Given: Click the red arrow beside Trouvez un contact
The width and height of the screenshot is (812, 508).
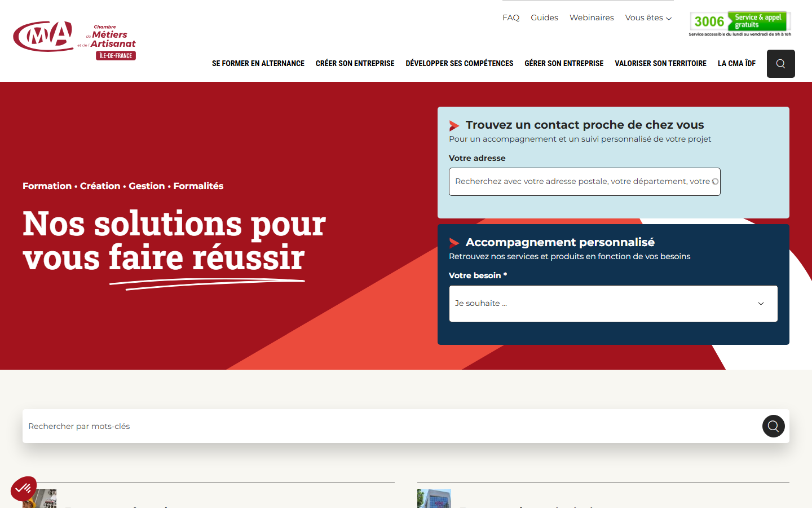Looking at the screenshot, I should [454, 125].
